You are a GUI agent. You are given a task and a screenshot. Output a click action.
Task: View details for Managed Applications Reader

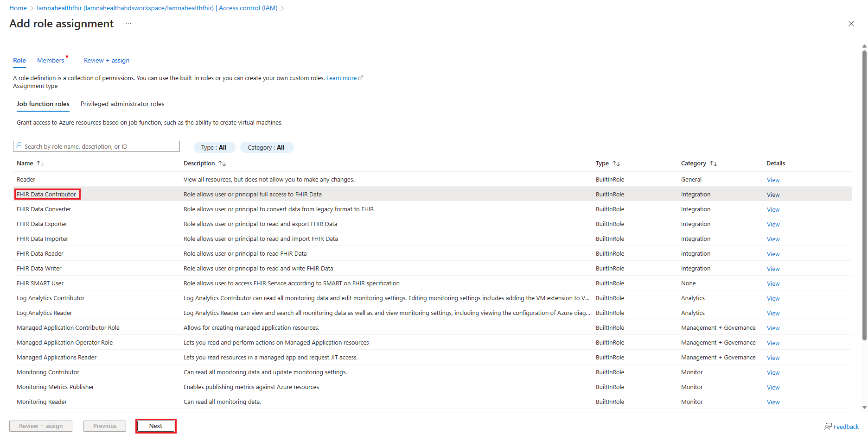(x=773, y=358)
